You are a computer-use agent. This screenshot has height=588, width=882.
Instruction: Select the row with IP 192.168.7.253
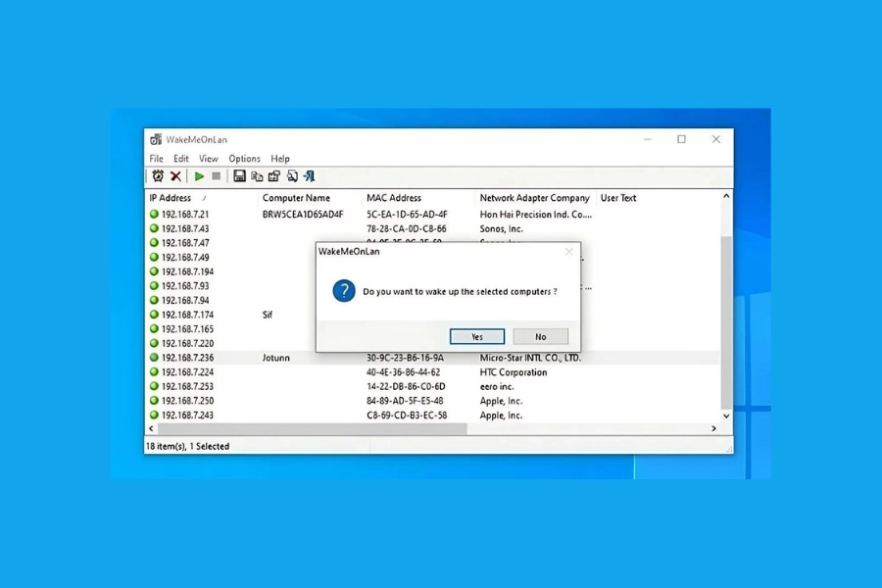point(432,386)
